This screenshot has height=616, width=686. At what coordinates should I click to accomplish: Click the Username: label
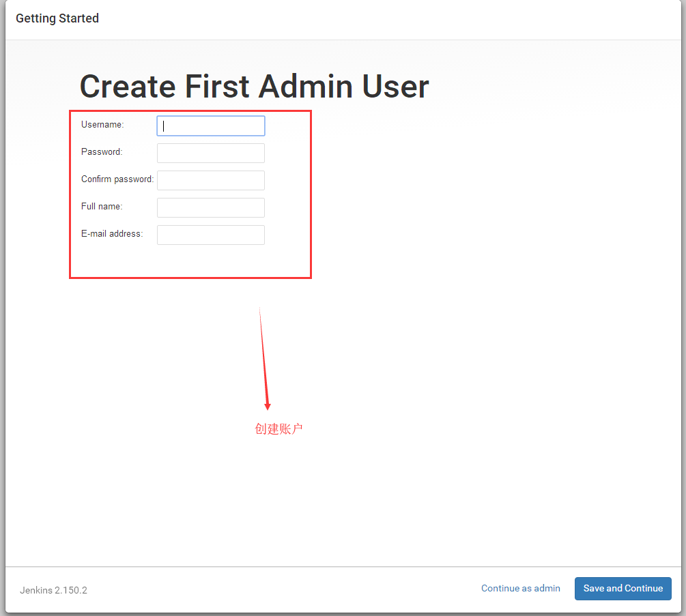point(102,125)
